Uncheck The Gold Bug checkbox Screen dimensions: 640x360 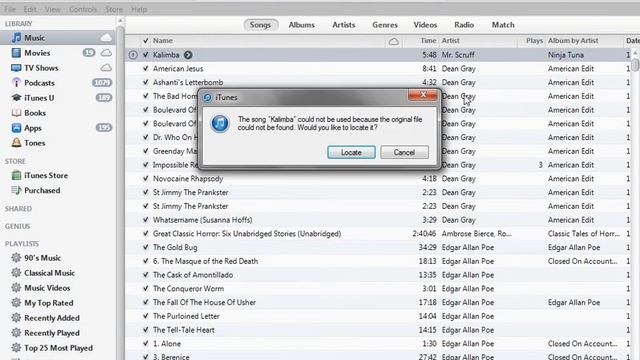pyautogui.click(x=146, y=247)
